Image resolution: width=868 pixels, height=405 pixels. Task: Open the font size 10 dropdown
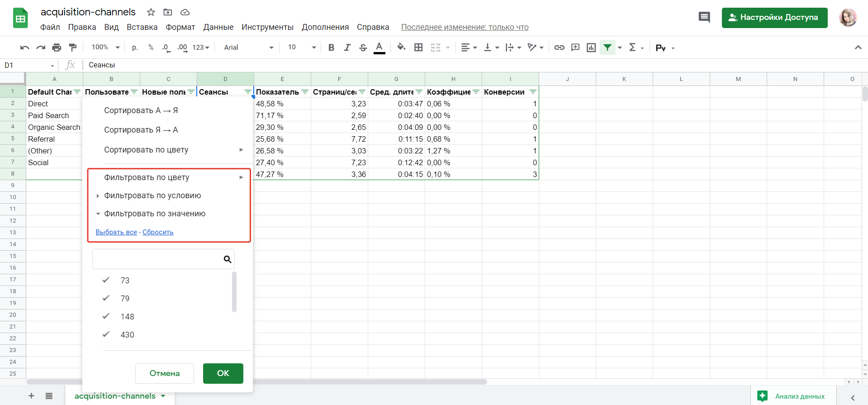click(302, 48)
